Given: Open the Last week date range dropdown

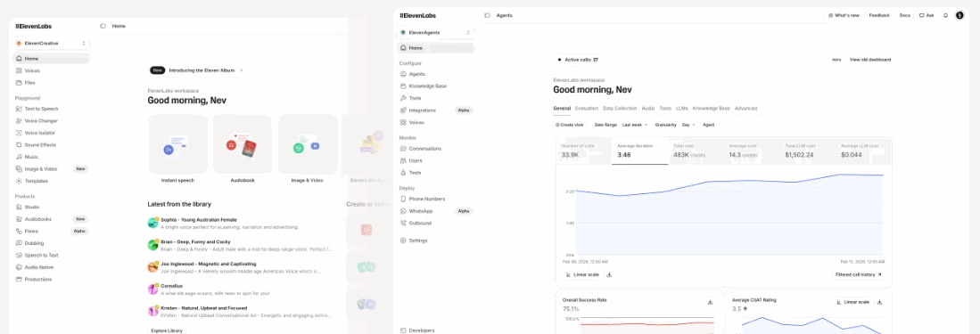Looking at the screenshot, I should (x=635, y=125).
